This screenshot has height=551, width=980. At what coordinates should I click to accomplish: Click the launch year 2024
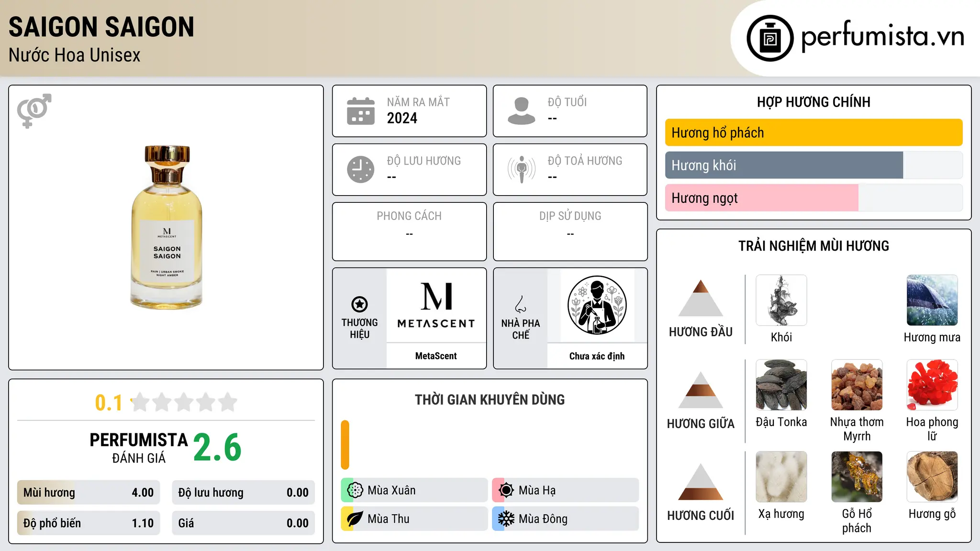[x=402, y=118]
